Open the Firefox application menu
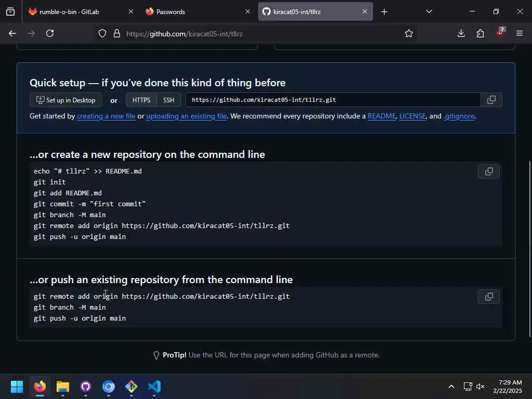 click(519, 33)
